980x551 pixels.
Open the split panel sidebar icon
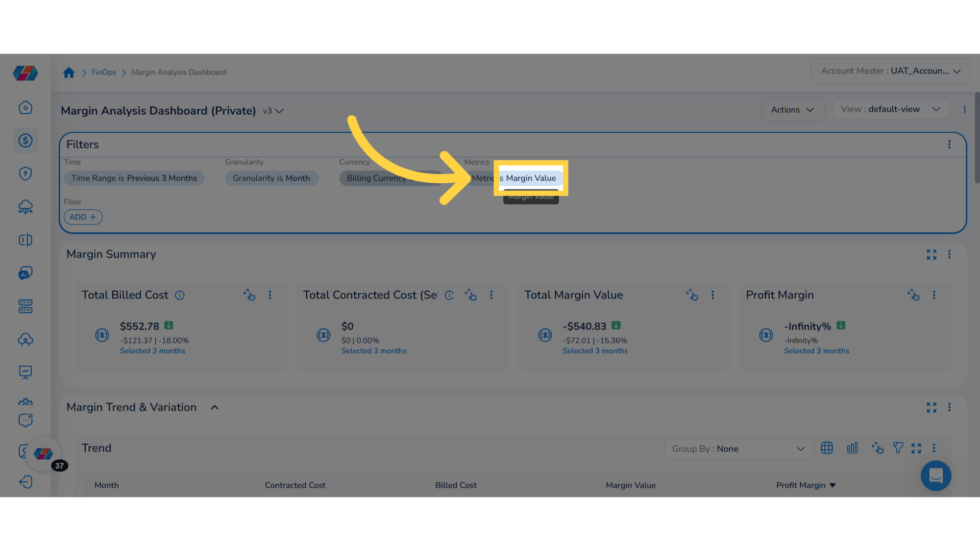(26, 240)
